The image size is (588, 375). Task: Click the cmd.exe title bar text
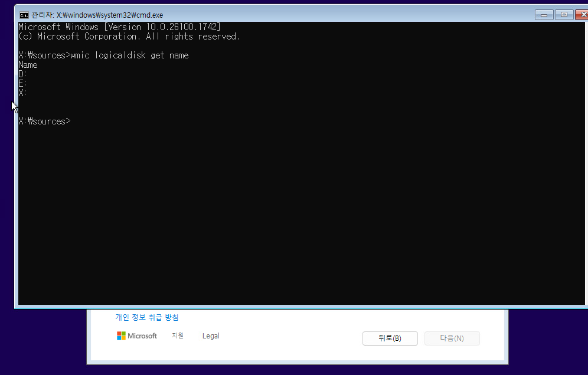(97, 15)
